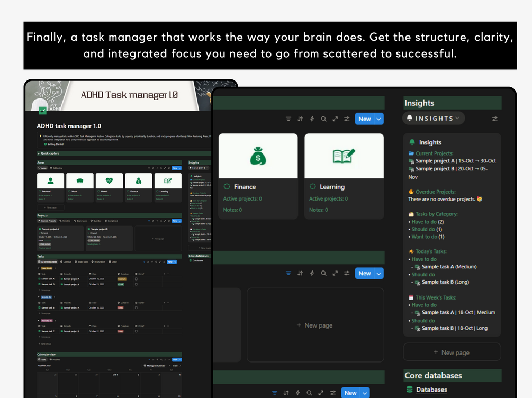Screen dimensions: 532x398
Task: Collapse the Want to do task group
Action: [x=39, y=320]
